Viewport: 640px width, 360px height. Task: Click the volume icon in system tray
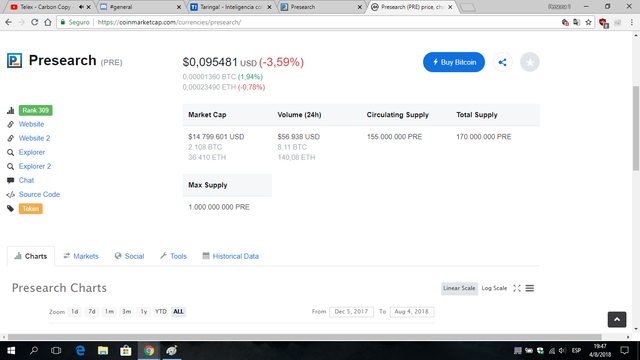point(562,351)
